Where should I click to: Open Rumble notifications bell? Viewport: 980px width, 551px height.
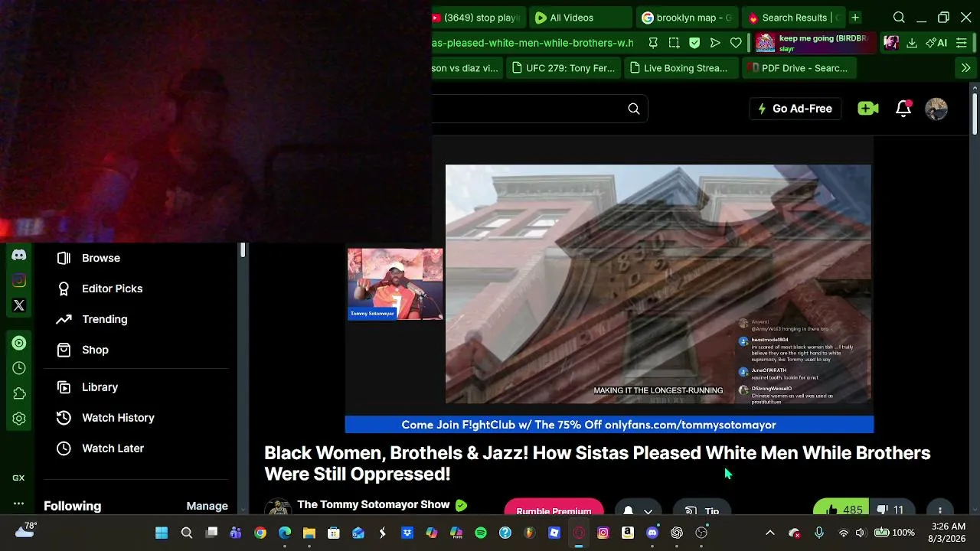click(x=903, y=109)
